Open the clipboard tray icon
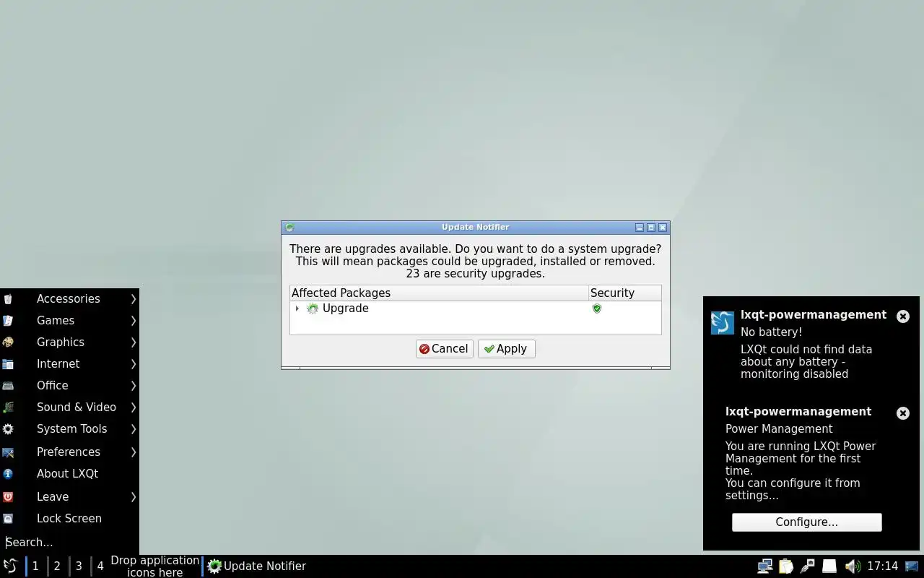This screenshot has width=924, height=578. click(785, 566)
